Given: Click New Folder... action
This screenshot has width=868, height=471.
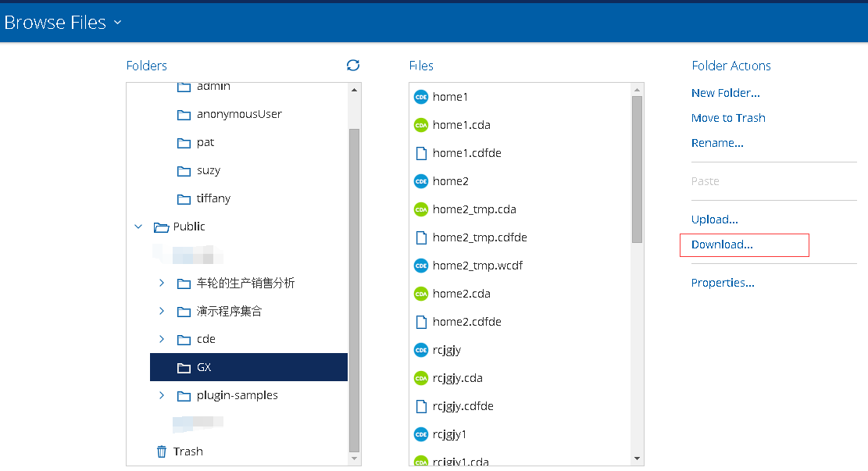Looking at the screenshot, I should tap(726, 93).
